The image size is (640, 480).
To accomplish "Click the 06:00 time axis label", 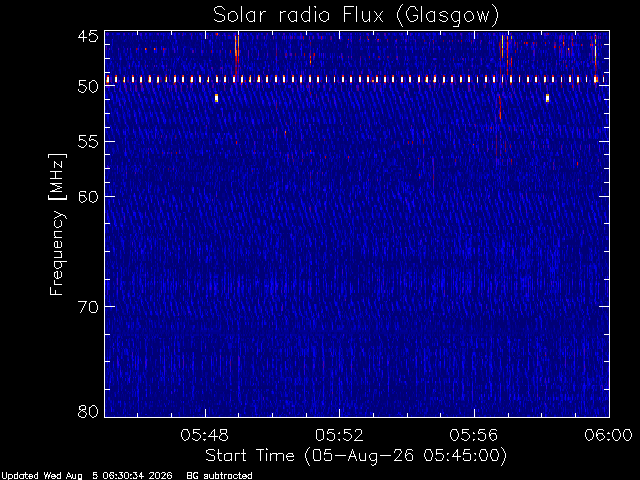I will [608, 435].
